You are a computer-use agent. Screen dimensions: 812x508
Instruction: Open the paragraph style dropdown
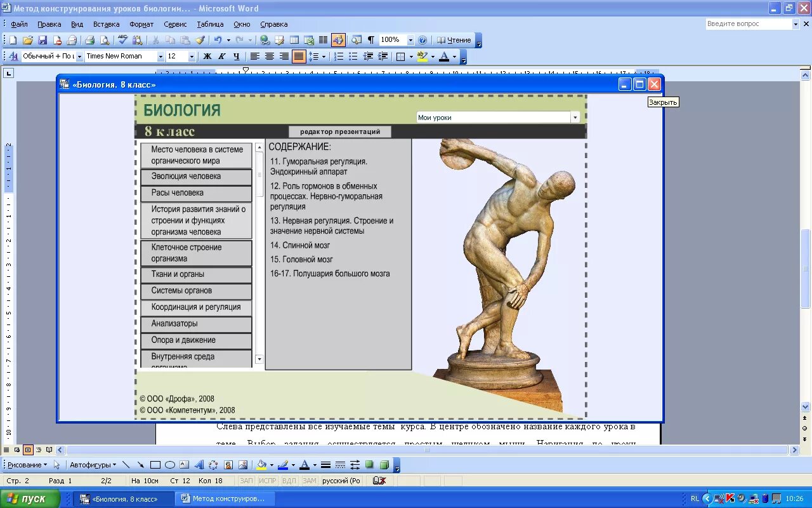click(79, 57)
